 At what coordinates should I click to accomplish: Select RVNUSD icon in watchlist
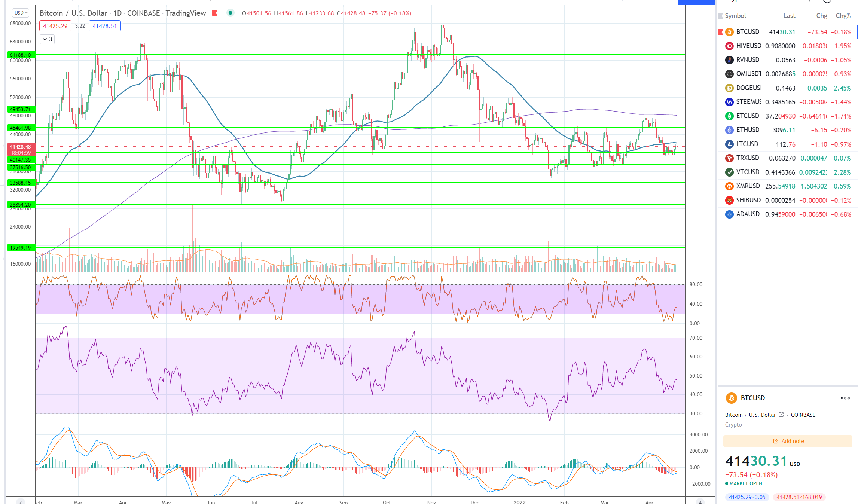coord(729,60)
